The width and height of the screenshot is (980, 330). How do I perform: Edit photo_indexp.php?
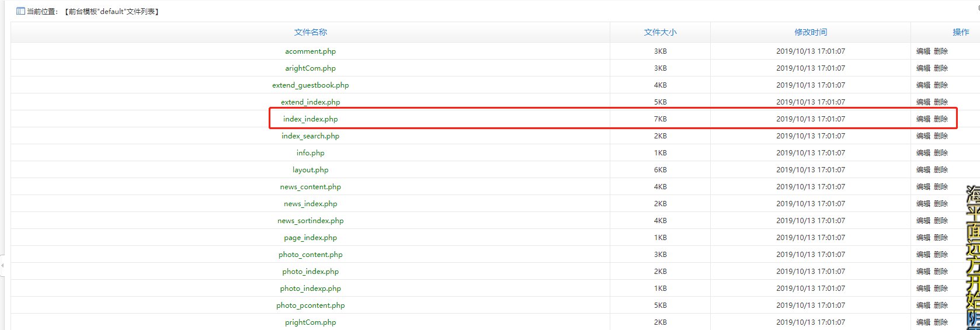pos(923,289)
